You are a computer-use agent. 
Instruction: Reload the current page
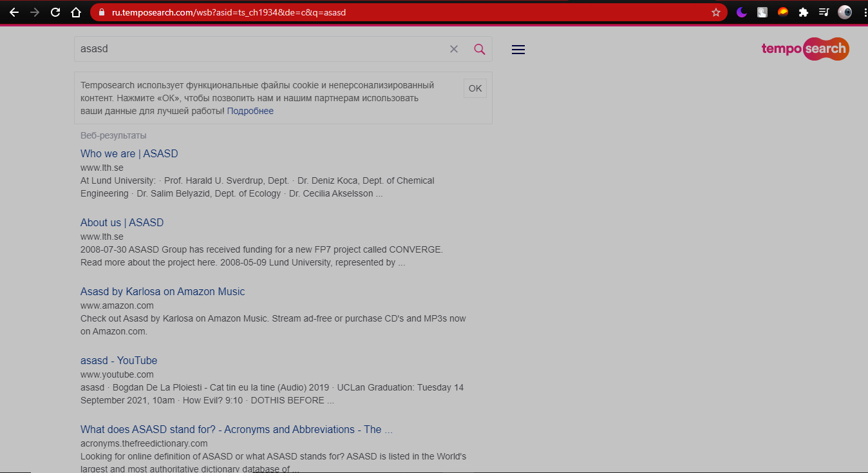click(x=55, y=12)
